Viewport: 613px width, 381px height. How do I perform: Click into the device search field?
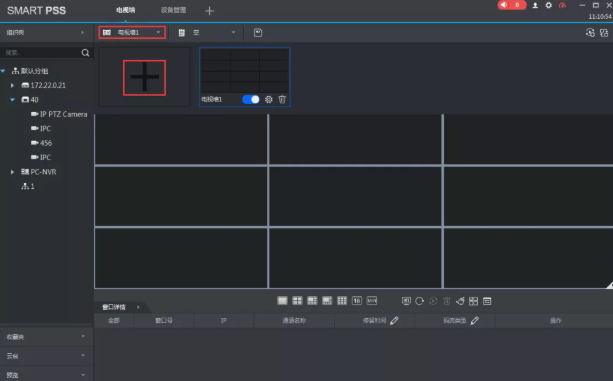41,53
